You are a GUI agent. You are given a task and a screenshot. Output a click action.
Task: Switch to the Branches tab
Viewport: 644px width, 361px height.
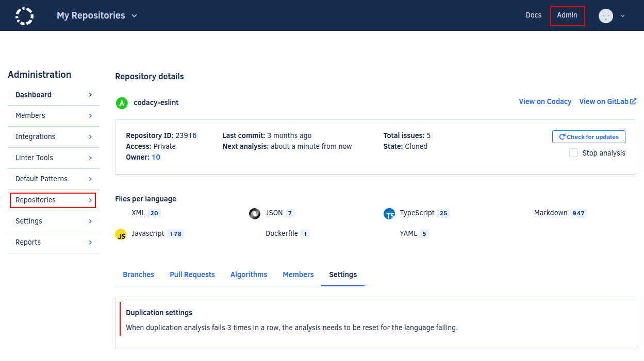coord(138,274)
